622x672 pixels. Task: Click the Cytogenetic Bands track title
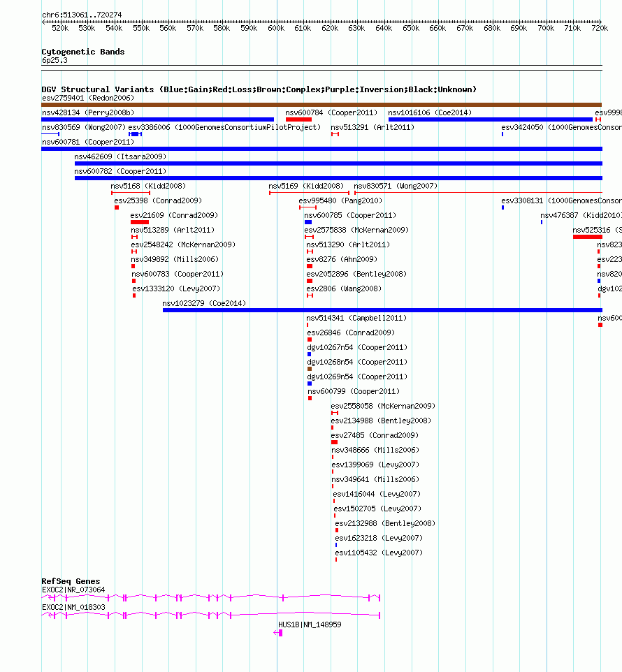tap(83, 52)
